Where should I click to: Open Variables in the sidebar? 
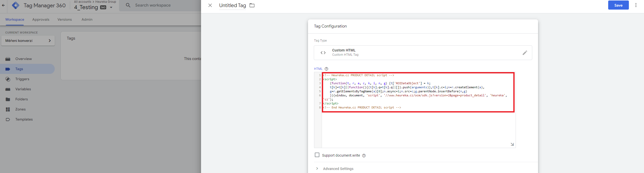click(x=27, y=89)
